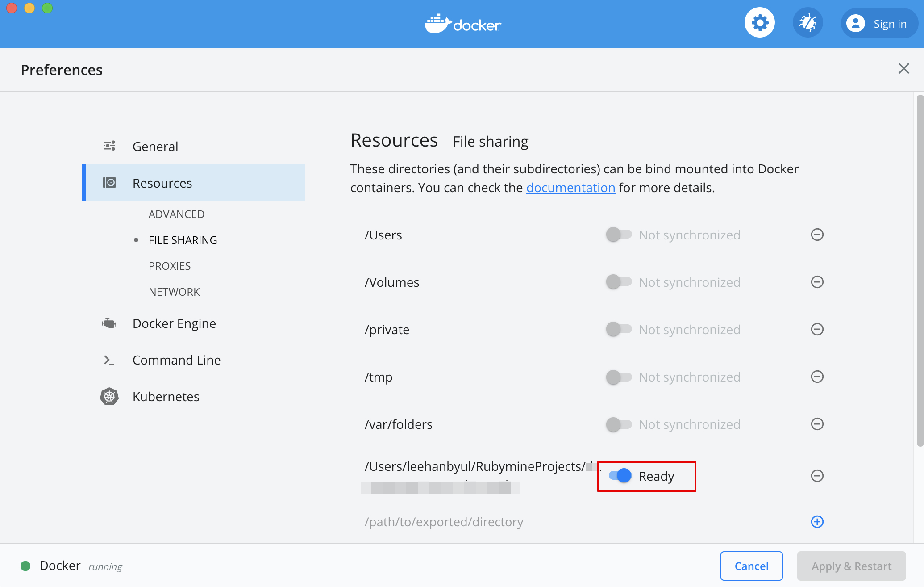Toggle synchronization for /Volumes
The image size is (924, 587).
point(619,282)
